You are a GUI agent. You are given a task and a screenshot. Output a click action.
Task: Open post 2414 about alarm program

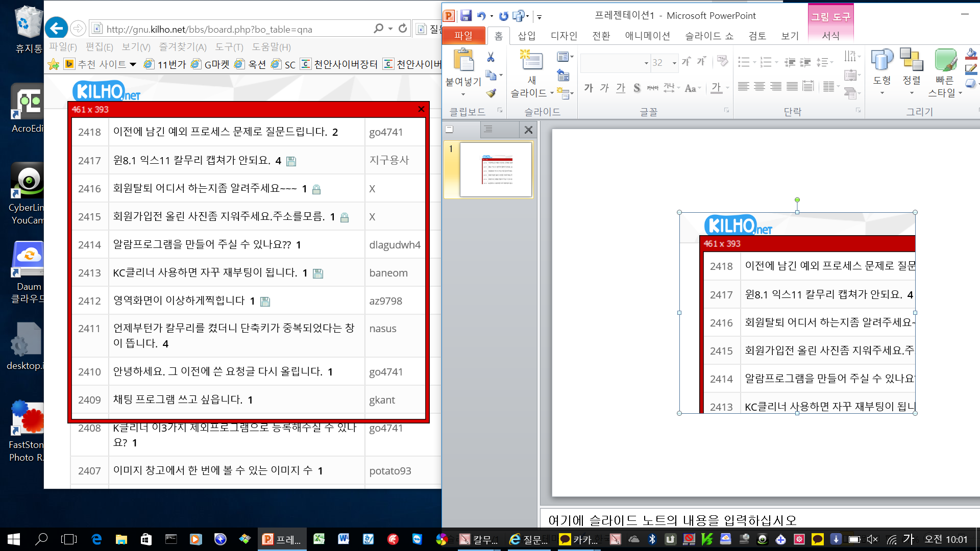(x=202, y=244)
